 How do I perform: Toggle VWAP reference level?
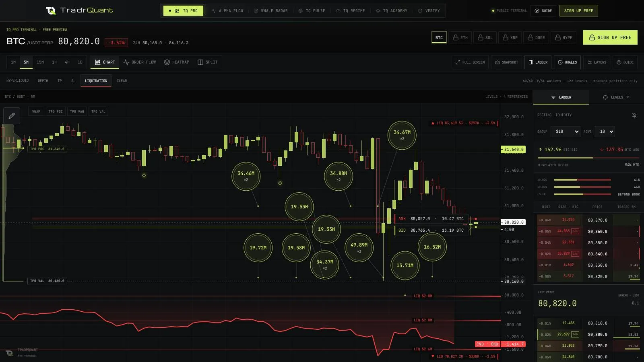click(x=36, y=111)
